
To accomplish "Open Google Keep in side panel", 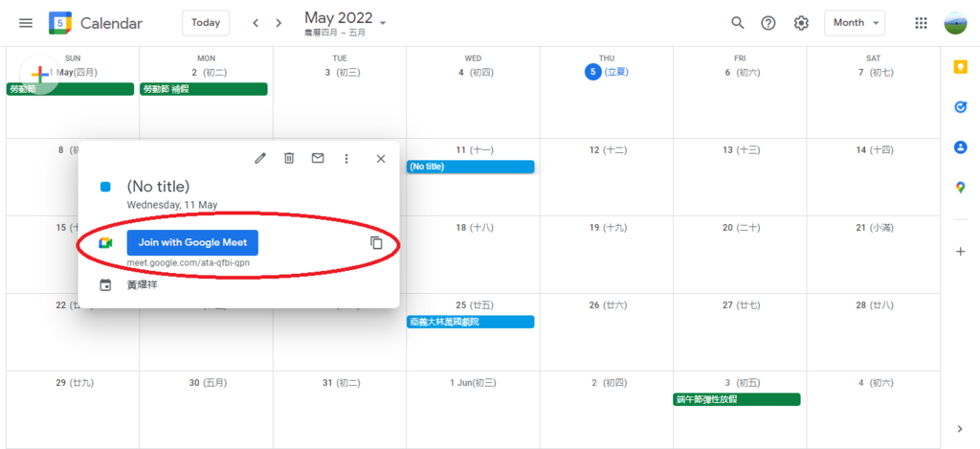I will [960, 67].
